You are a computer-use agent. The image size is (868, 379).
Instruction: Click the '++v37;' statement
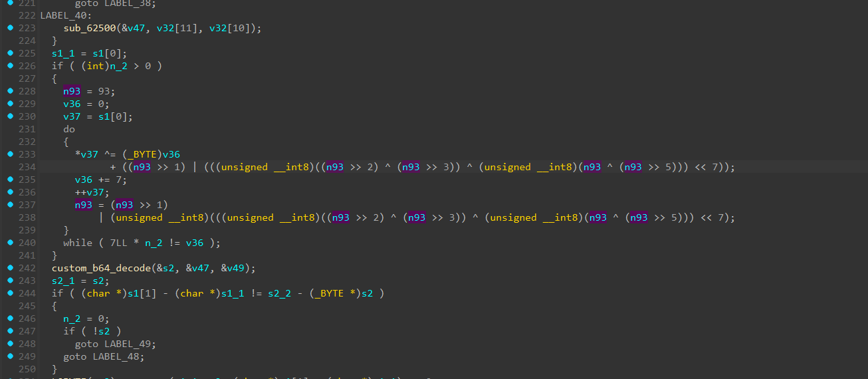click(92, 192)
